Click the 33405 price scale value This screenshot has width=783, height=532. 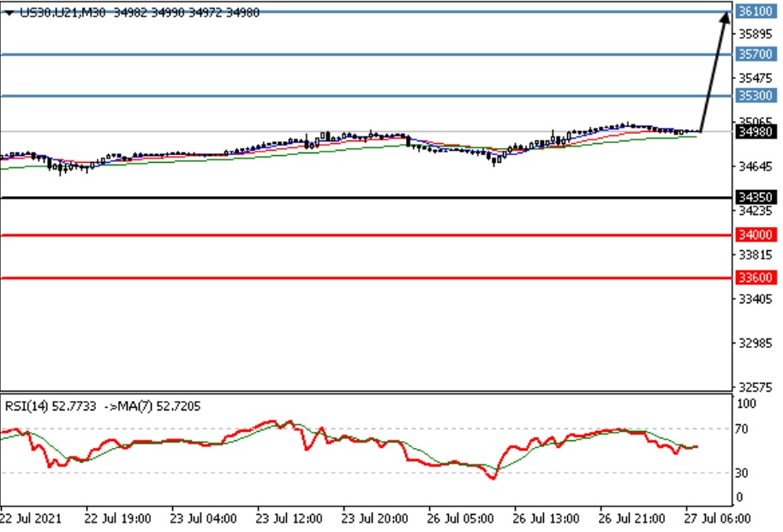click(755, 299)
